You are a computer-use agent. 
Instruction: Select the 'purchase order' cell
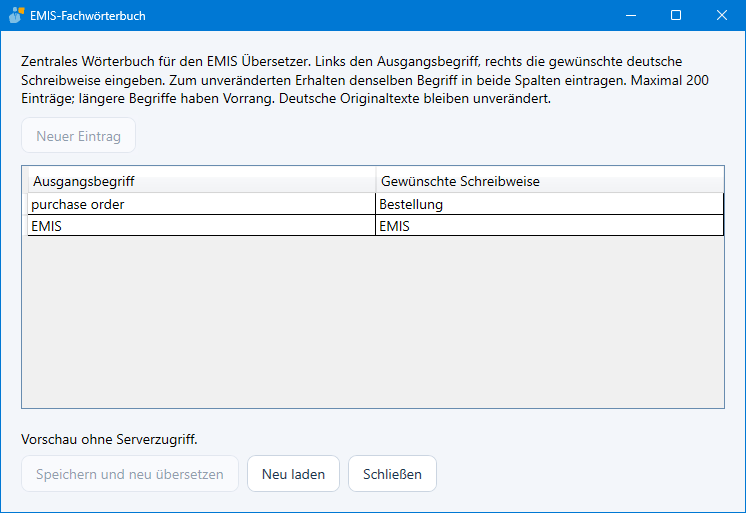click(x=202, y=204)
